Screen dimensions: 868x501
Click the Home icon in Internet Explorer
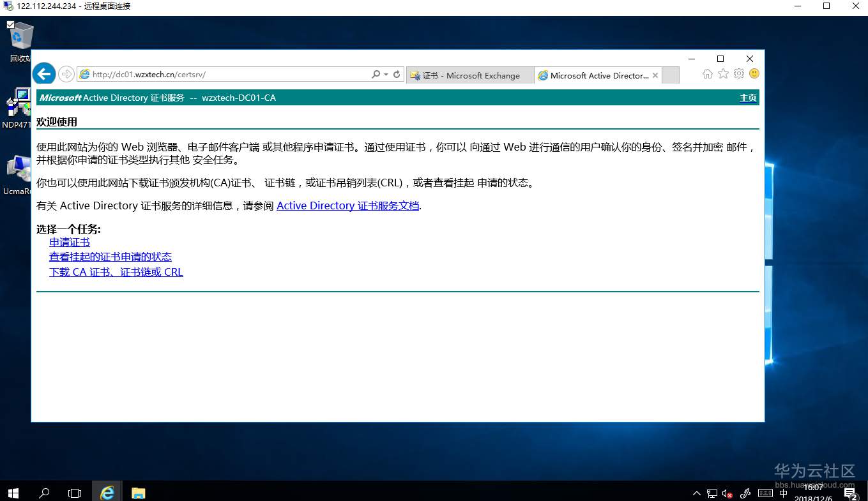tap(708, 75)
